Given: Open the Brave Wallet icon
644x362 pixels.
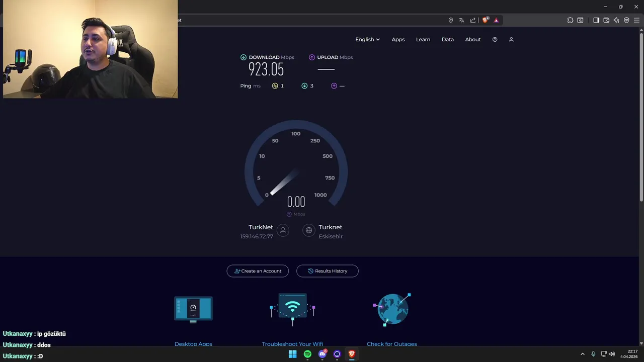Looking at the screenshot, I should click(606, 20).
